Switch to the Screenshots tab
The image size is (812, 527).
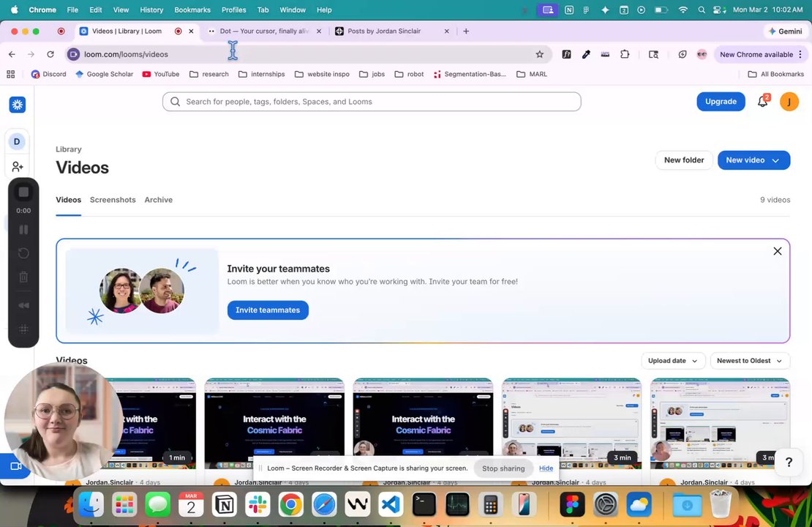[x=113, y=200]
